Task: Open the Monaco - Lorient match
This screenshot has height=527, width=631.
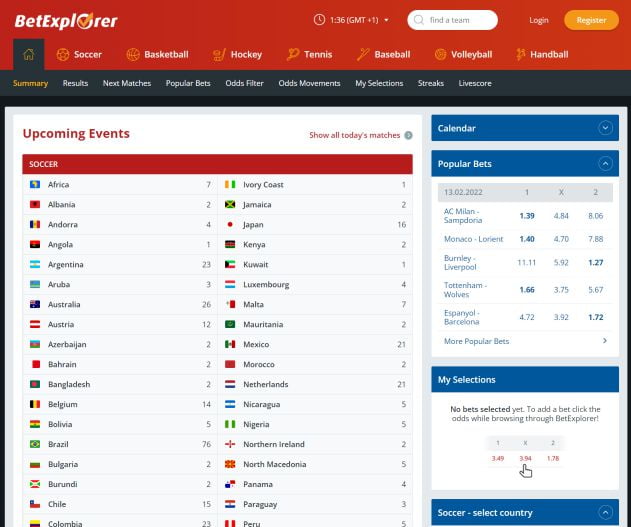Action: click(473, 239)
